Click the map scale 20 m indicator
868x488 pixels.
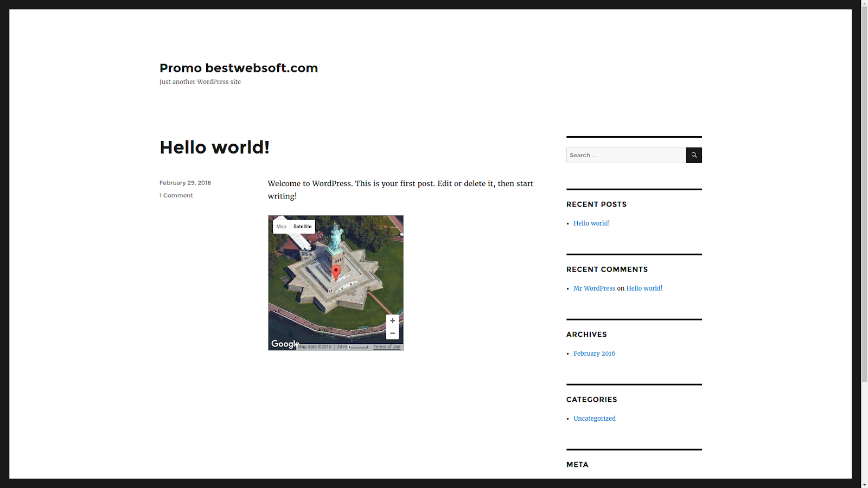click(x=352, y=347)
